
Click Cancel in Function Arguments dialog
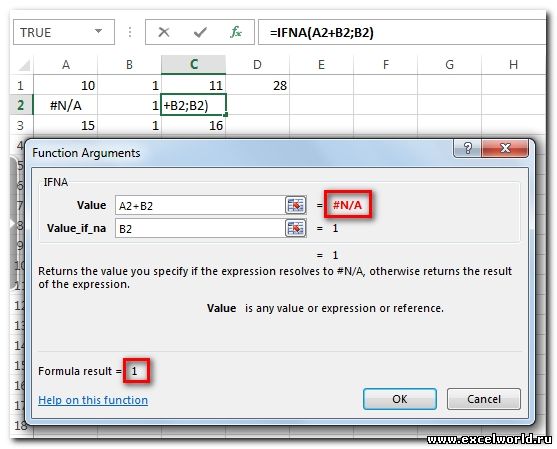coord(484,399)
